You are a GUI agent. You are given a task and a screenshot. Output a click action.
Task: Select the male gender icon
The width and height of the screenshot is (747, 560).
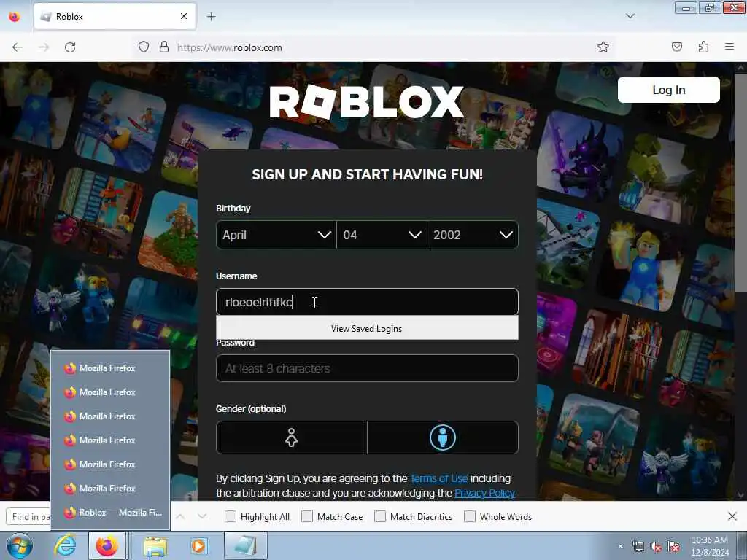tap(443, 437)
